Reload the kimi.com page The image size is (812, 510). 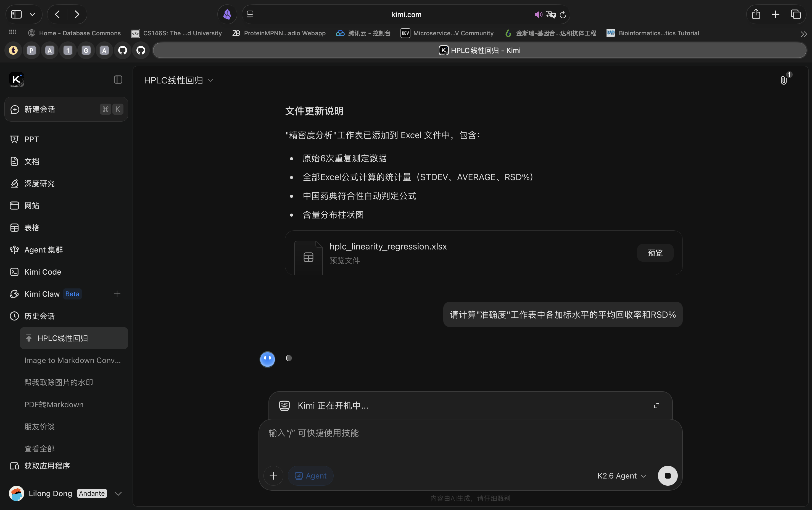(x=563, y=14)
